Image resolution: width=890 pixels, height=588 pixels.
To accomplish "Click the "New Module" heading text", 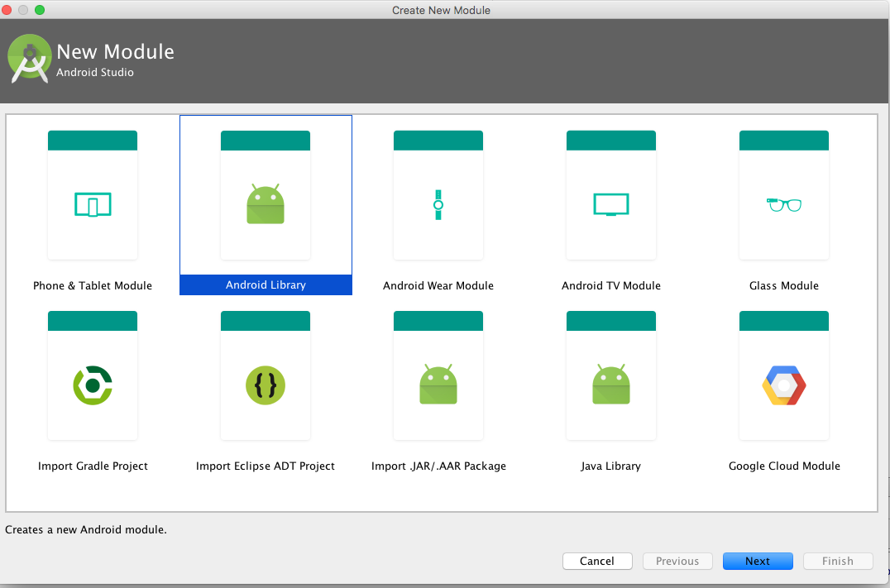I will coord(115,51).
